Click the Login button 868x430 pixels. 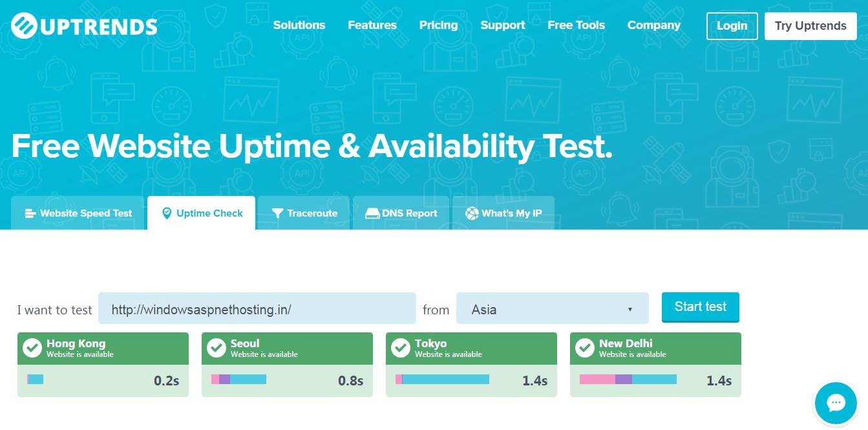[x=732, y=26]
